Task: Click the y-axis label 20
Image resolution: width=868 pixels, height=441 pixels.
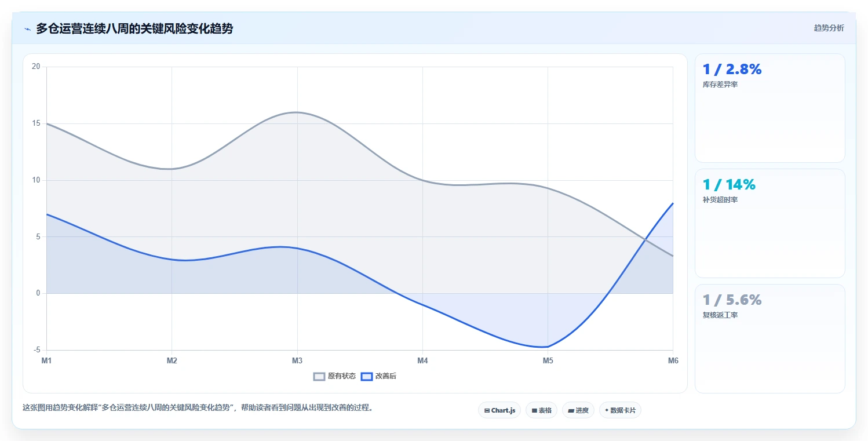Action: [36, 67]
